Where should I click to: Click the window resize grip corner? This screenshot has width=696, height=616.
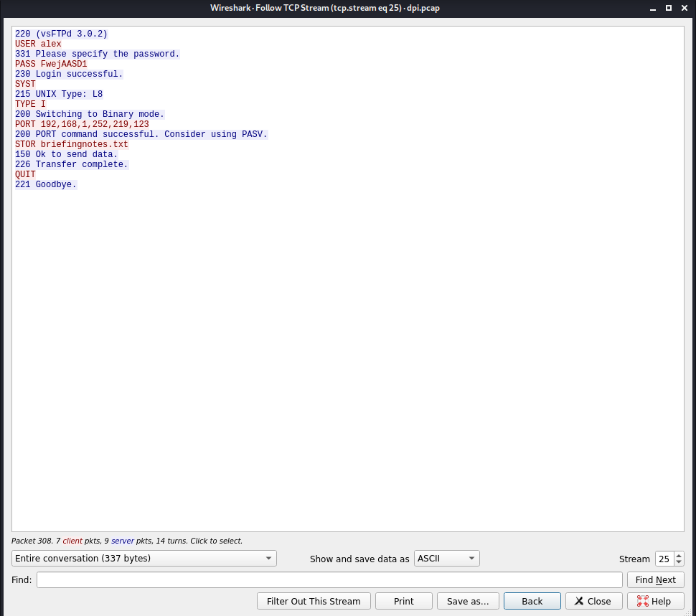point(690,612)
